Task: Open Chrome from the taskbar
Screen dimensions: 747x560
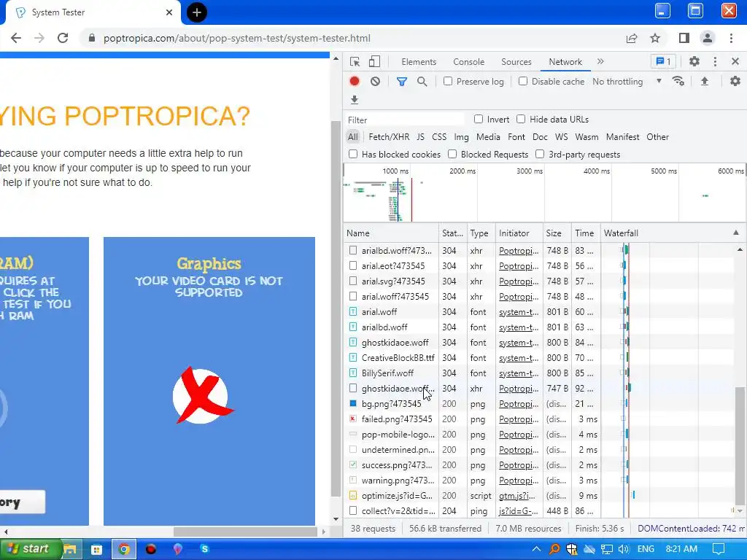Action: pos(124,549)
